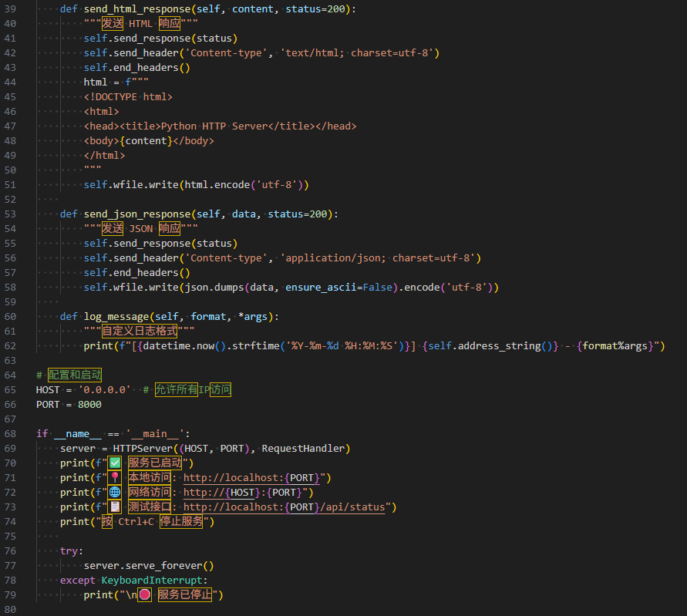Click the 允许所有IP访问 comment
687x616 pixels.
[x=194, y=389]
